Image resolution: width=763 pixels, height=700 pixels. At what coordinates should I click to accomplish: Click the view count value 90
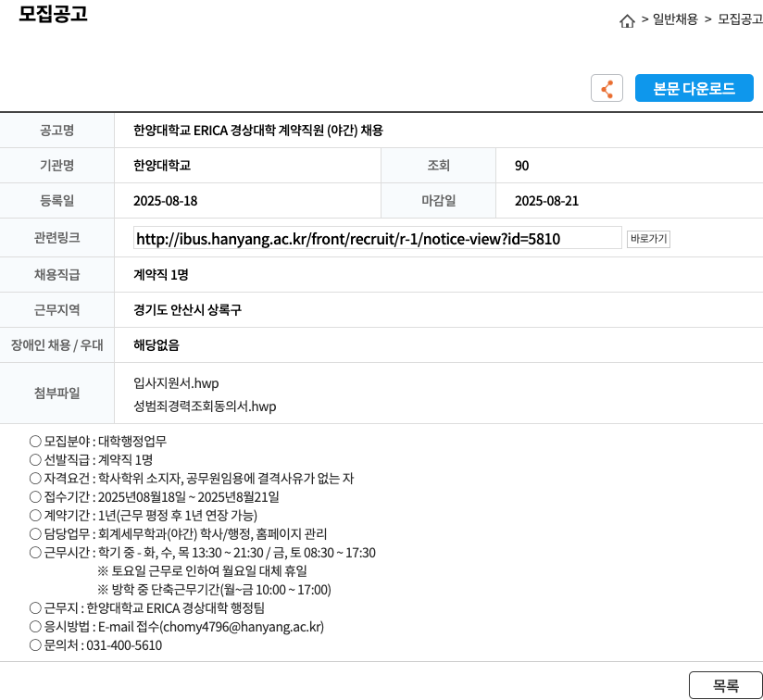[521, 166]
